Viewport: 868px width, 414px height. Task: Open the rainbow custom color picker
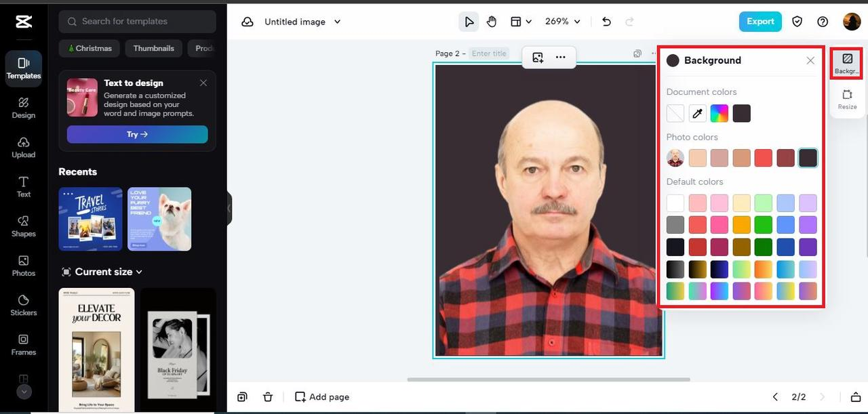[x=719, y=114]
